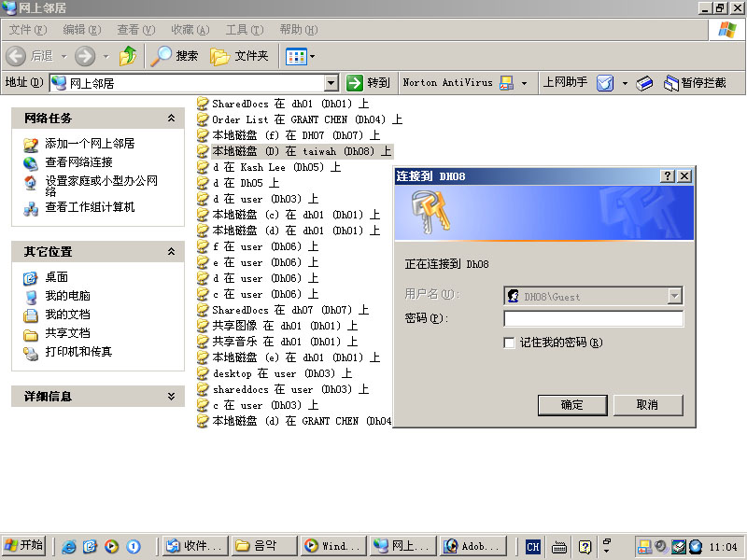Select shareddocs 在 user (Dh03) text

(x=290, y=389)
